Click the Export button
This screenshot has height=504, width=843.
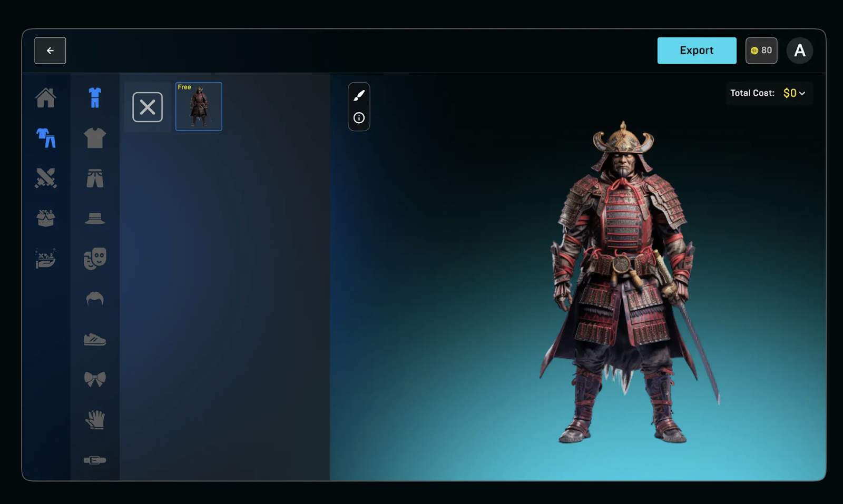coord(697,51)
